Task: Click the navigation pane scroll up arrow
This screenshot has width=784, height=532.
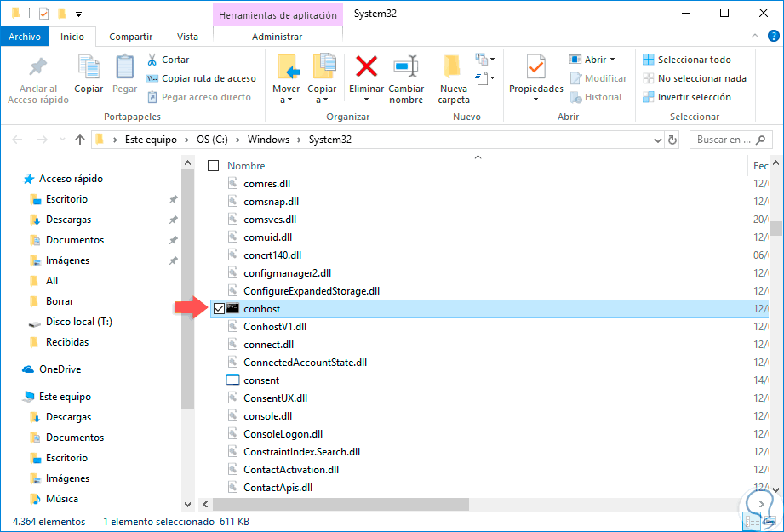Action: tap(187, 163)
